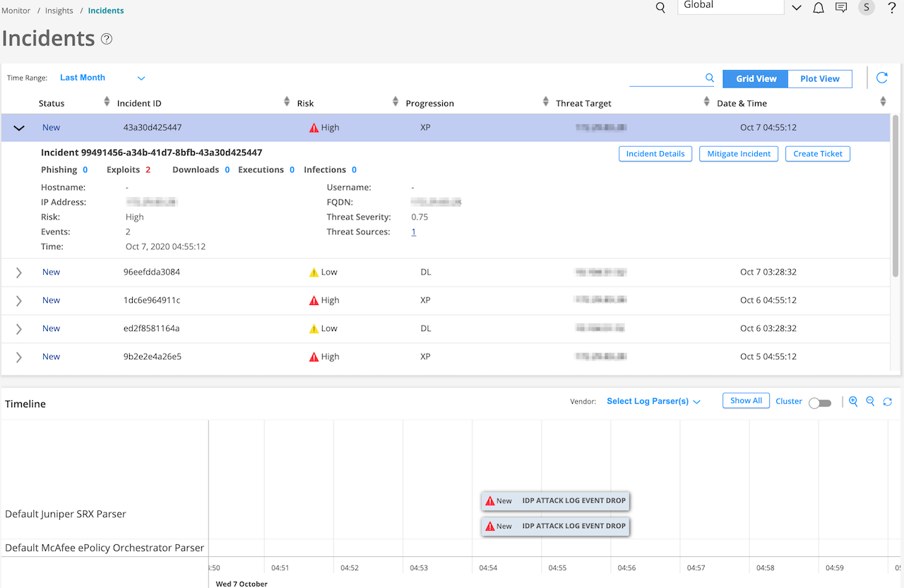This screenshot has width=904, height=588.
Task: Expand incident row 96eefdda3084
Action: (19, 272)
